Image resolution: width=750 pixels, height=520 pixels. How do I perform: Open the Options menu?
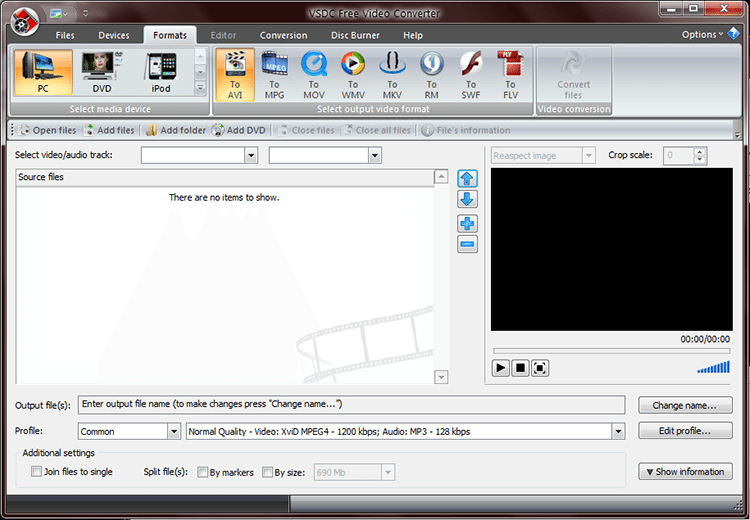click(x=702, y=34)
